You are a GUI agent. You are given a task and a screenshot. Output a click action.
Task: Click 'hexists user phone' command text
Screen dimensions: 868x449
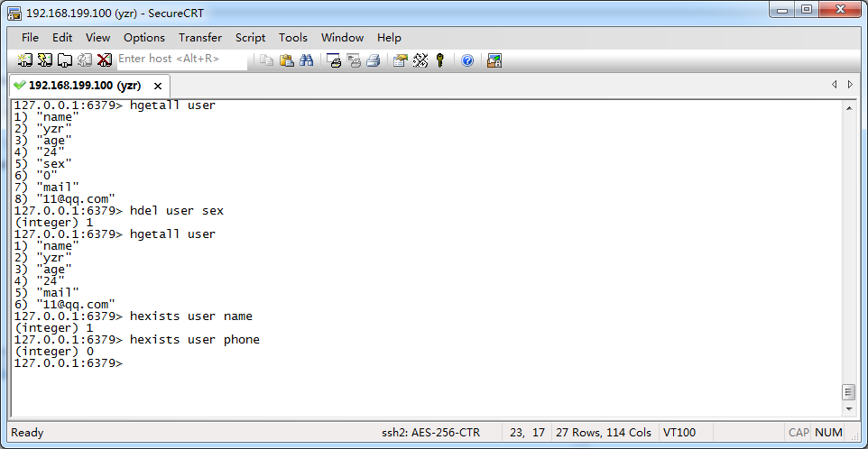pyautogui.click(x=195, y=340)
